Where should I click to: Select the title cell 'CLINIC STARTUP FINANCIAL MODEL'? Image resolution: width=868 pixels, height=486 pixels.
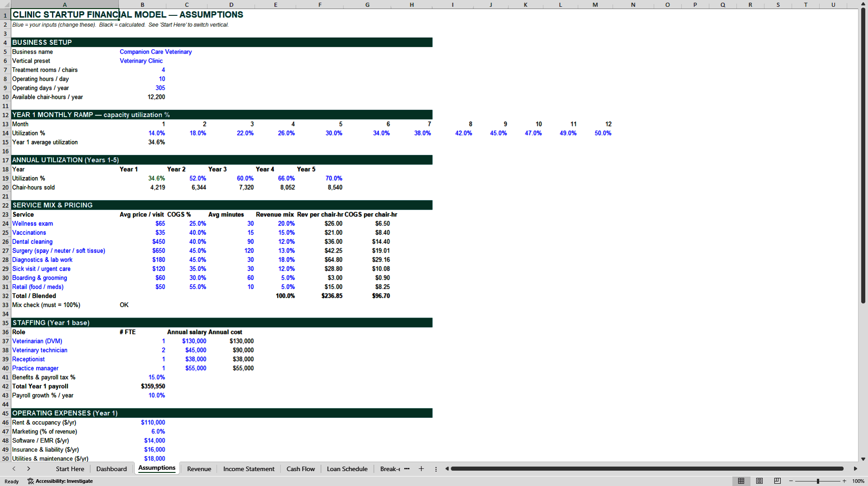65,14
